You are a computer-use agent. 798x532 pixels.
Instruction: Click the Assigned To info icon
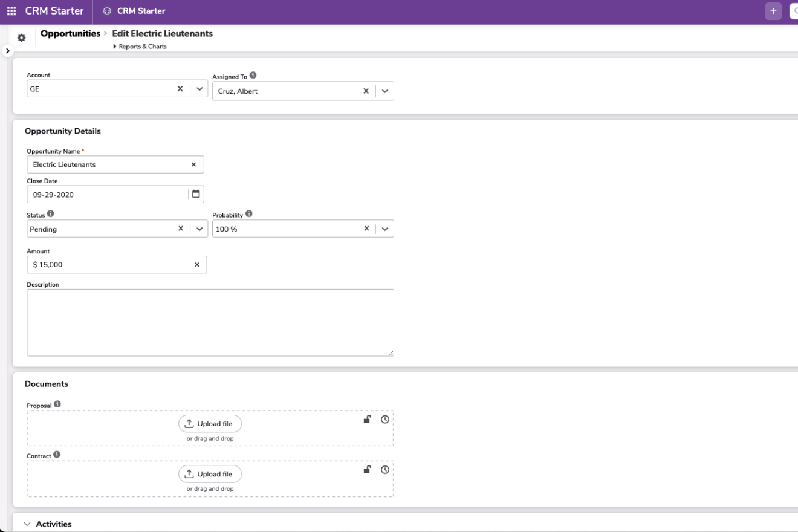click(253, 76)
